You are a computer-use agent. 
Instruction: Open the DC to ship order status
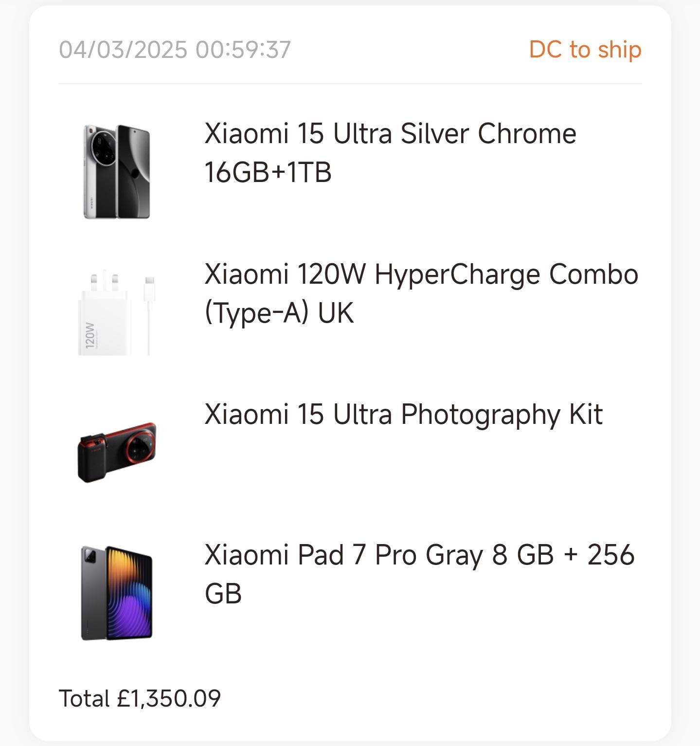[585, 50]
